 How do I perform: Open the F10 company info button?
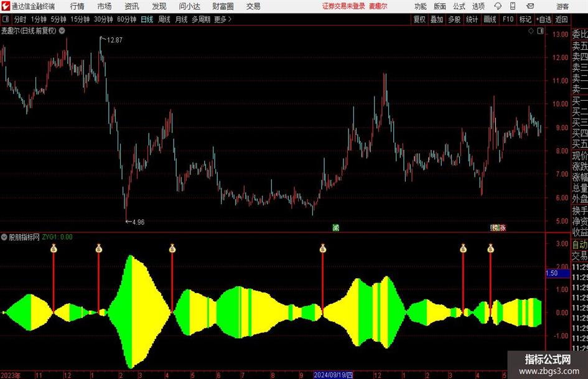[508, 19]
